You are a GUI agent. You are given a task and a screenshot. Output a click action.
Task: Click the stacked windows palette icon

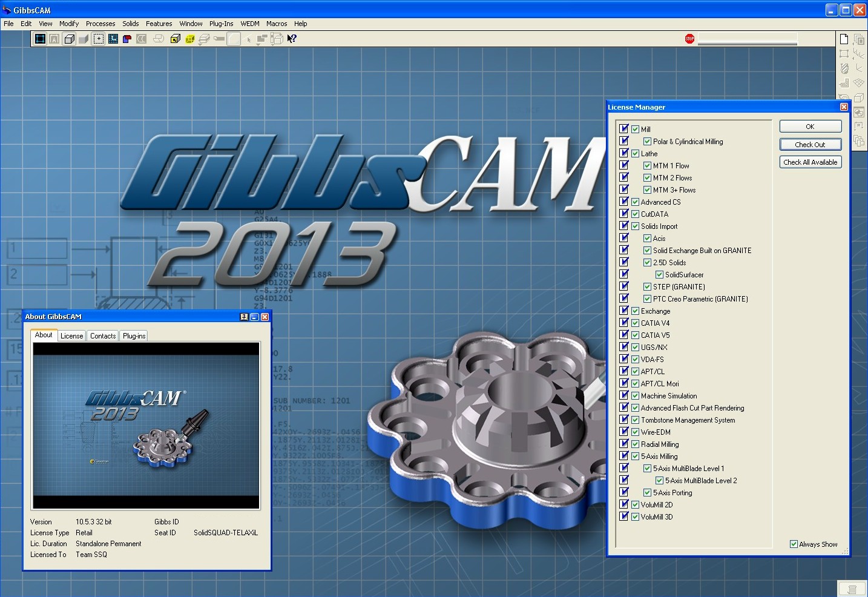858,39
